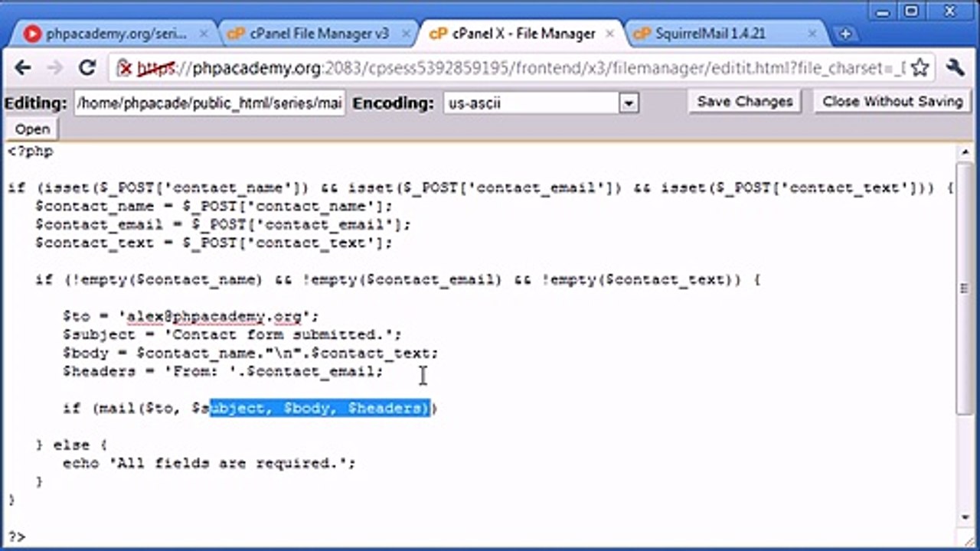980x551 pixels.
Task: Click the $headers = 'From: ' line
Action: point(223,371)
